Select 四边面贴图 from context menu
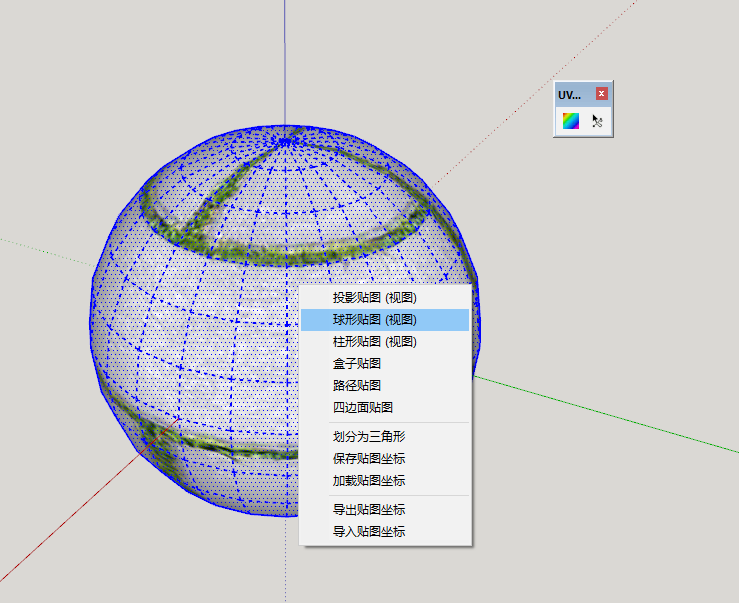Image resolution: width=739 pixels, height=603 pixels. (385, 407)
